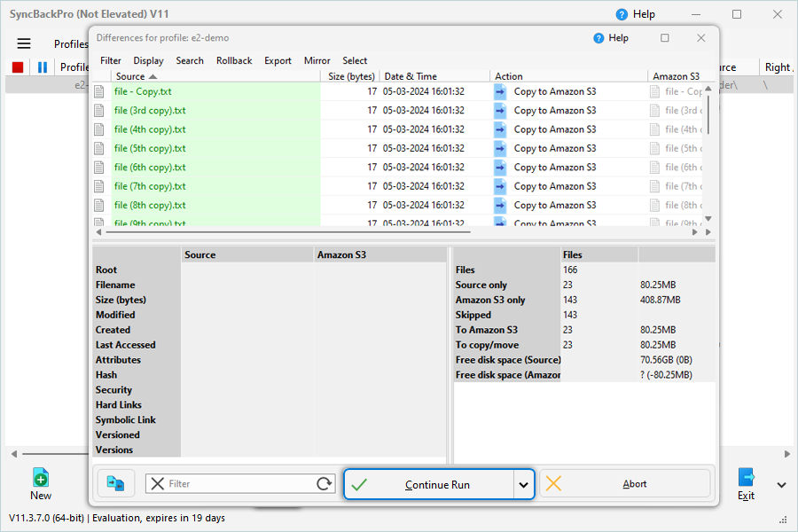Click the action arrow icon for file (7th copy).txt
798x532 pixels.
coord(500,186)
